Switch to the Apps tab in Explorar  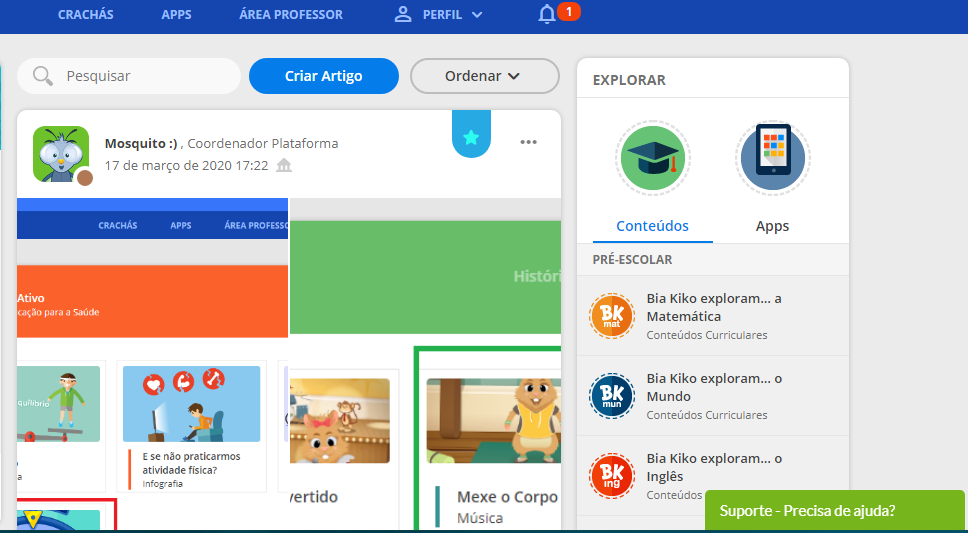(x=772, y=226)
